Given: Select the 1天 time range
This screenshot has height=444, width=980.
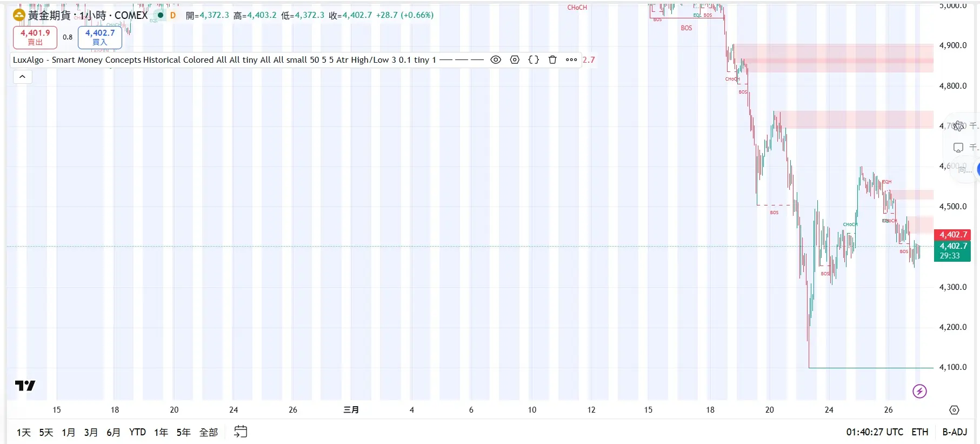Looking at the screenshot, I should tap(24, 432).
